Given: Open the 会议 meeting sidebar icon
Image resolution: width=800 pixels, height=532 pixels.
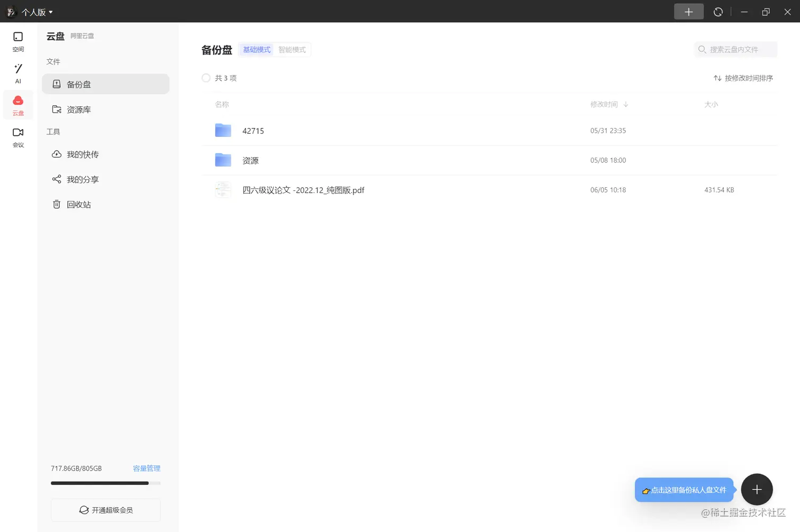Looking at the screenshot, I should [18, 137].
